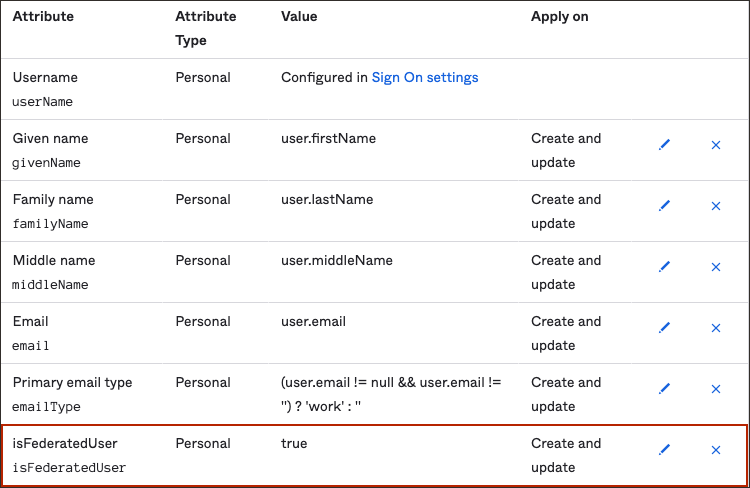Edit the Primary email type attribute

coord(664,389)
